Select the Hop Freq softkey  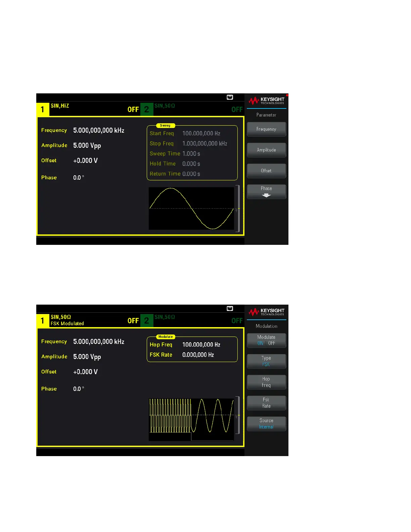point(266,382)
